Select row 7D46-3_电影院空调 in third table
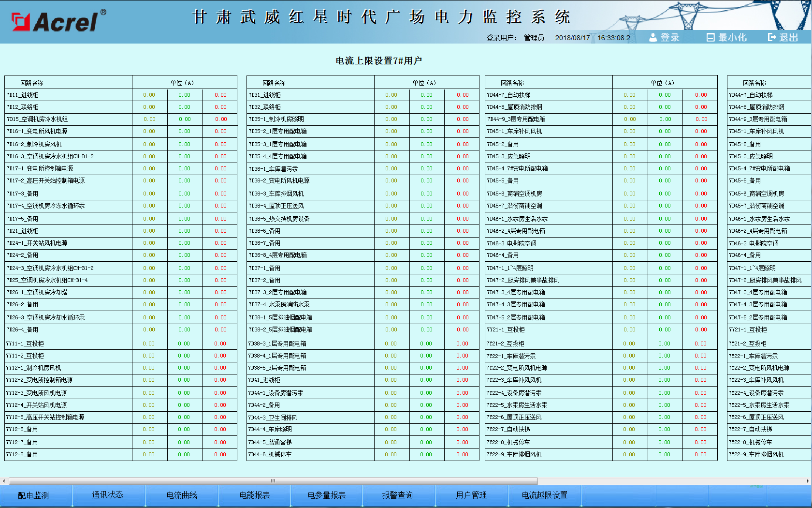 click(x=601, y=244)
